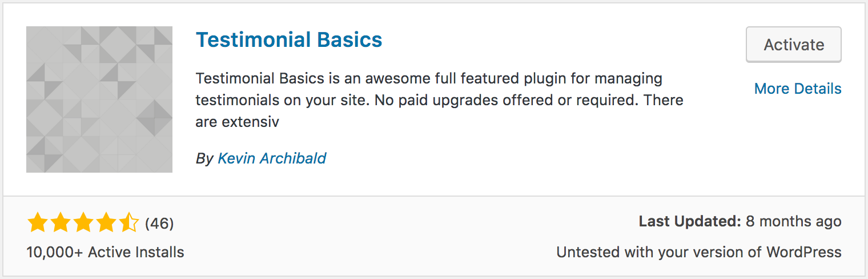The width and height of the screenshot is (868, 279).
Task: Visit author Kevin Archibald's link
Action: 272,158
